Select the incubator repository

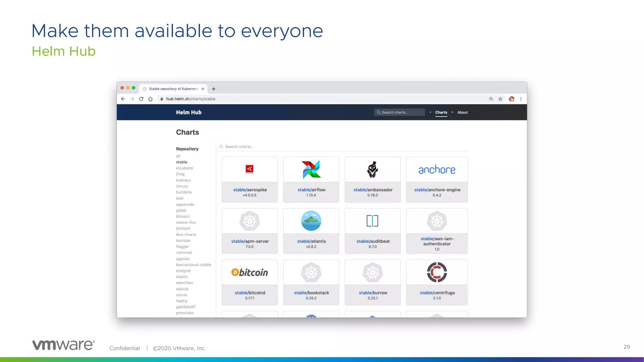185,168
